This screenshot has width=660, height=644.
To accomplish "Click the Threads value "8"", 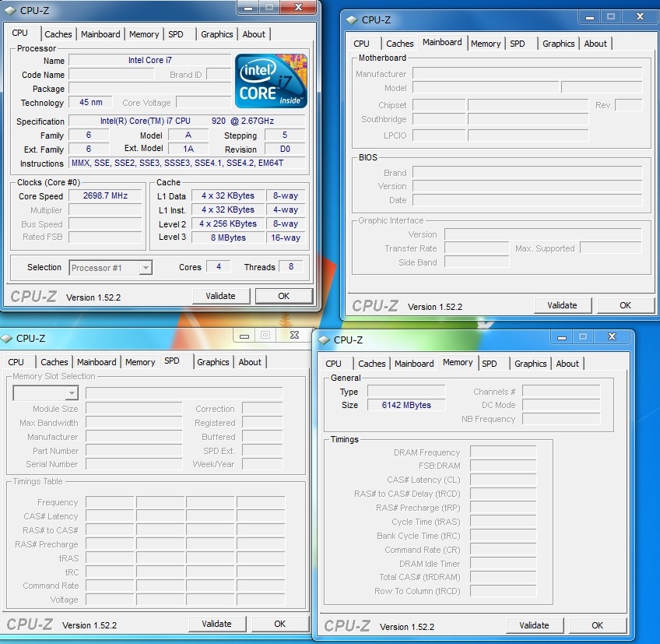I will 291,266.
